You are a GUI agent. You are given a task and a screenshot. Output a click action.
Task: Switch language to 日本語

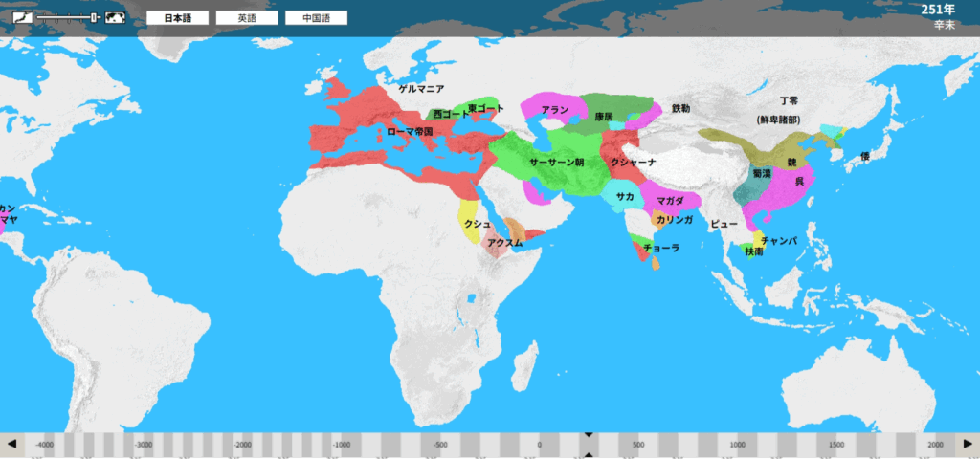pos(177,18)
